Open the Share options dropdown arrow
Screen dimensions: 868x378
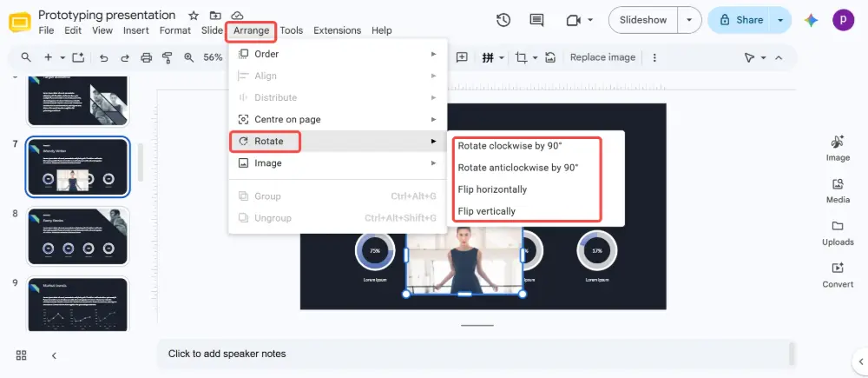point(780,20)
